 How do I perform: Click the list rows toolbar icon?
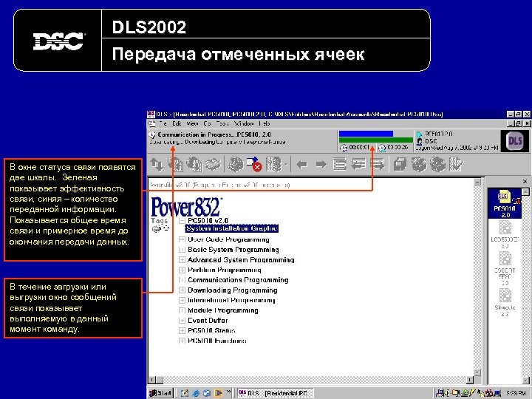tap(340, 165)
